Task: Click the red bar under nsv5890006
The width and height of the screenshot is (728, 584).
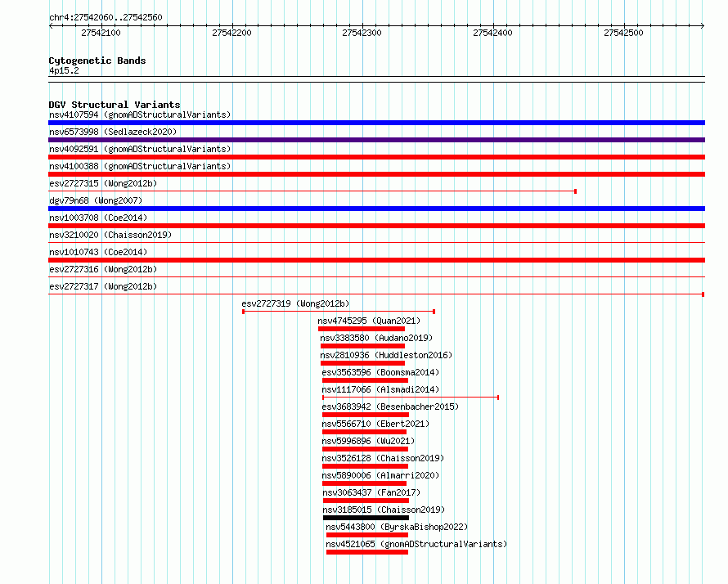Action: coord(365,483)
